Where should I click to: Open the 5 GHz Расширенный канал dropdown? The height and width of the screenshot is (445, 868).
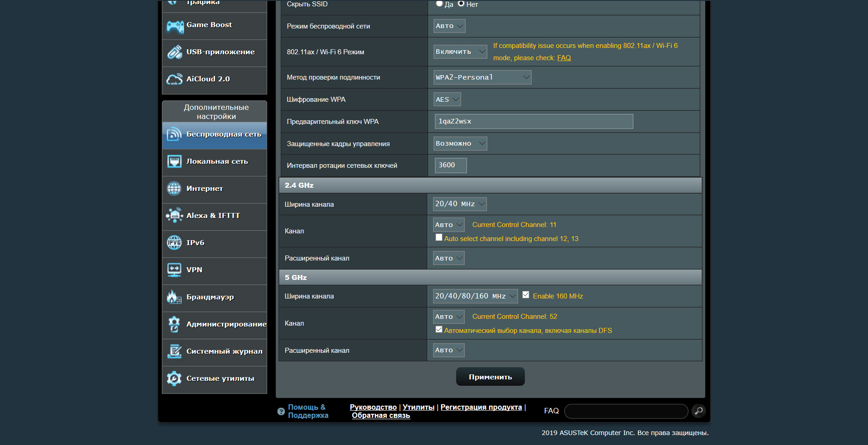448,350
